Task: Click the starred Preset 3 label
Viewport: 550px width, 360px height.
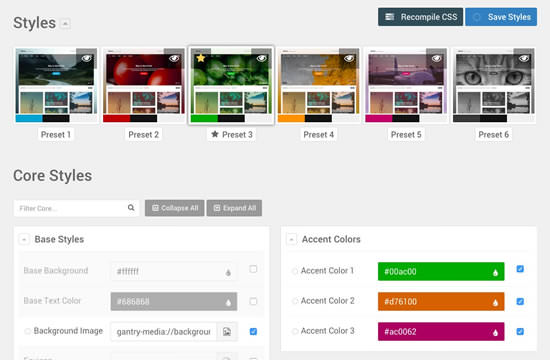Action: pos(232,134)
